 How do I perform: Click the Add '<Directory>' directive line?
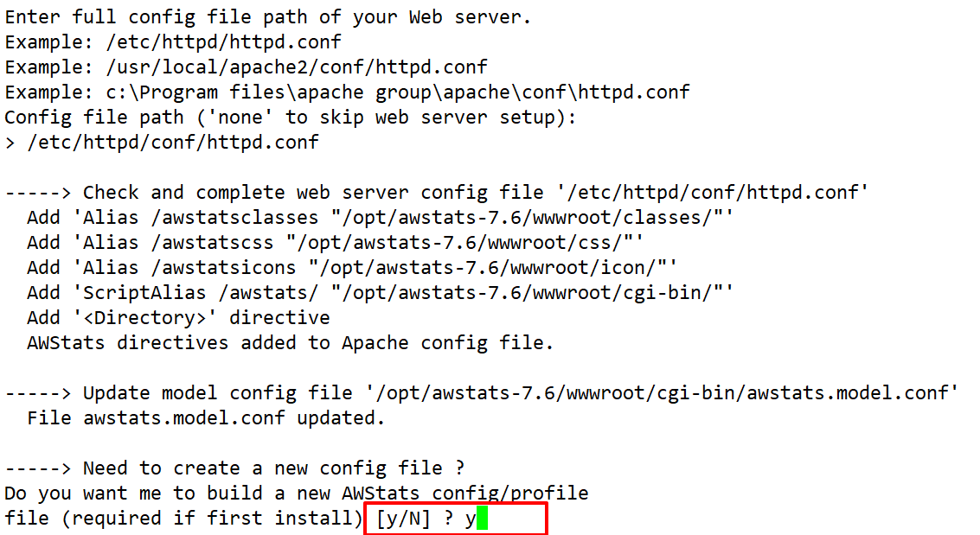click(178, 317)
